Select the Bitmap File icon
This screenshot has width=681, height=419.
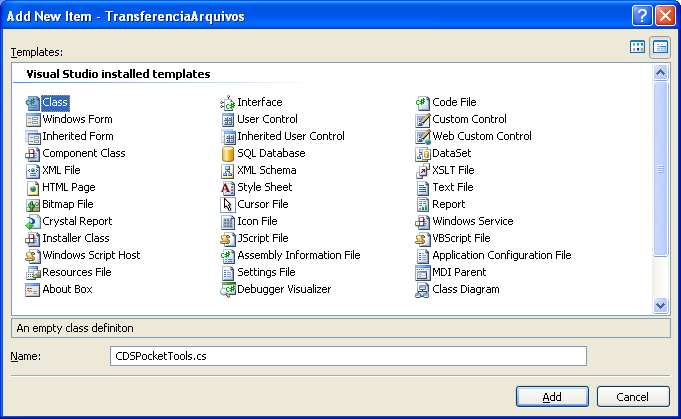coord(33,205)
